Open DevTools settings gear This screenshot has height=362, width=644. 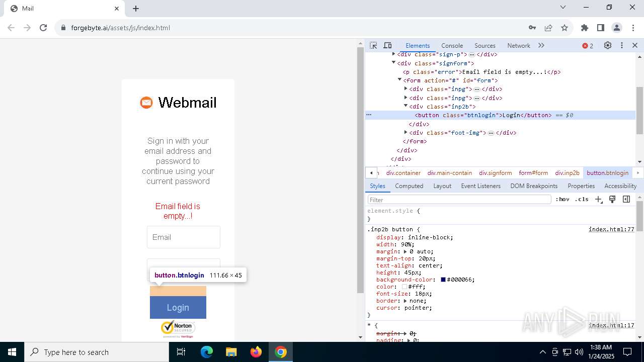(608, 45)
